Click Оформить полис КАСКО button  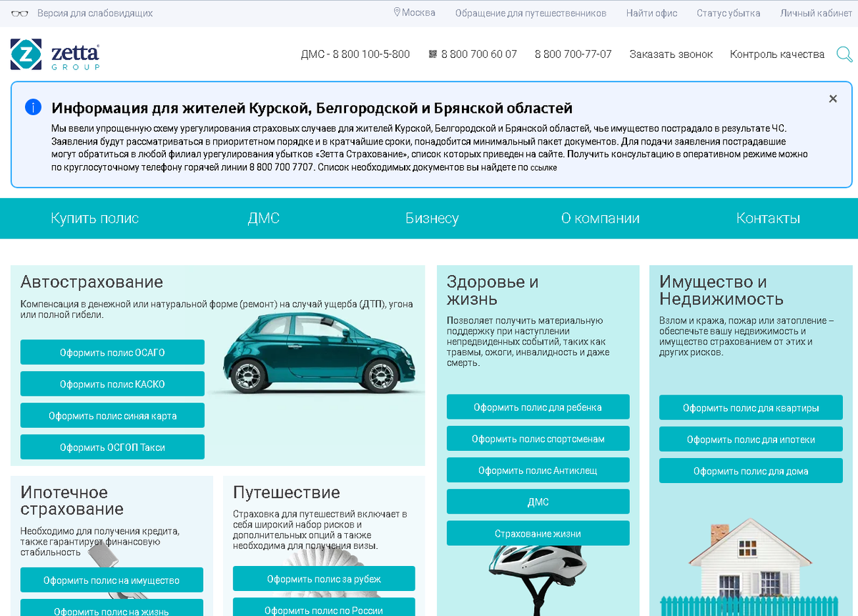(112, 384)
